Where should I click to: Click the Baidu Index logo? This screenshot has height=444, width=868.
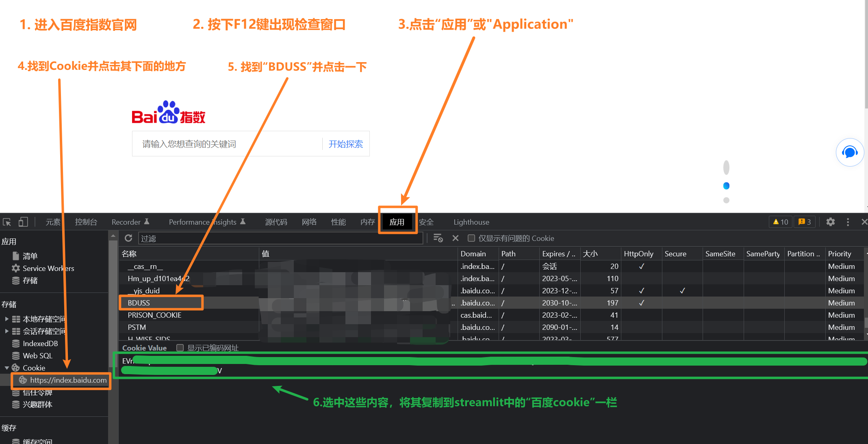[169, 113]
